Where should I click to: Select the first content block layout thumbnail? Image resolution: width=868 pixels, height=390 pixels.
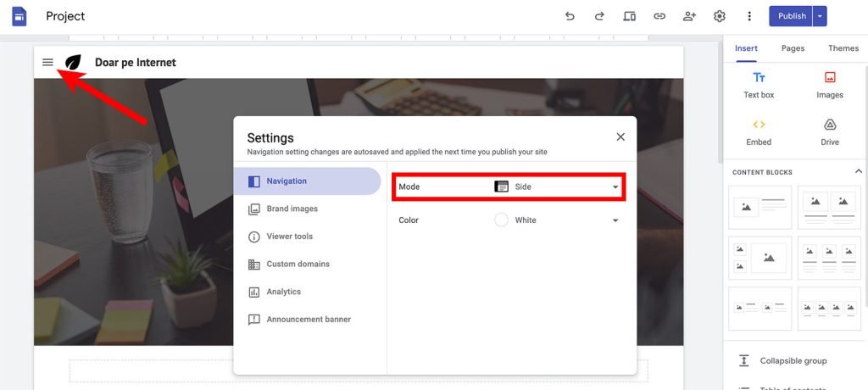click(759, 207)
